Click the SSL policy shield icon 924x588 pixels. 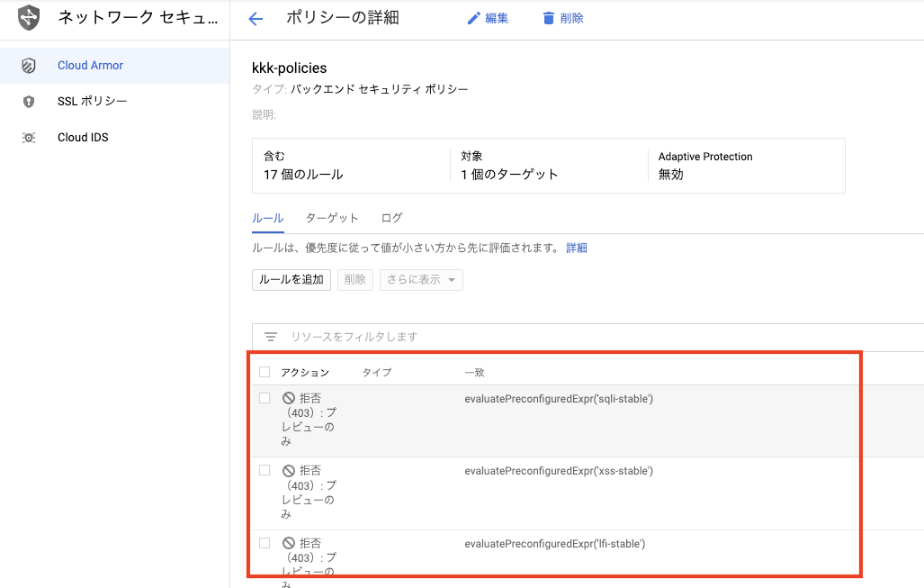click(x=28, y=102)
